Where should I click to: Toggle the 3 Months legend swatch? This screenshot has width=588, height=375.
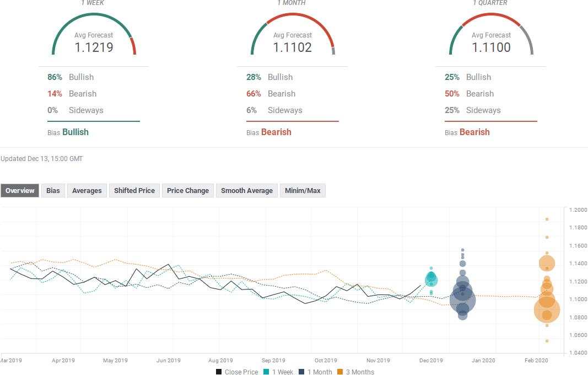[x=340, y=372]
